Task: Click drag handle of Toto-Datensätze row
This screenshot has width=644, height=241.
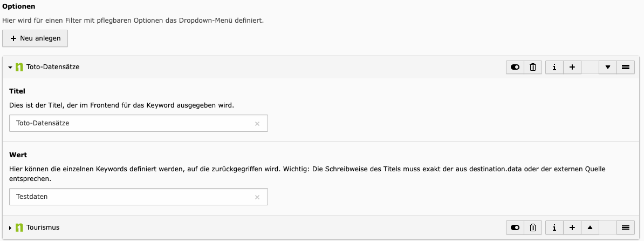Action: pos(626,68)
